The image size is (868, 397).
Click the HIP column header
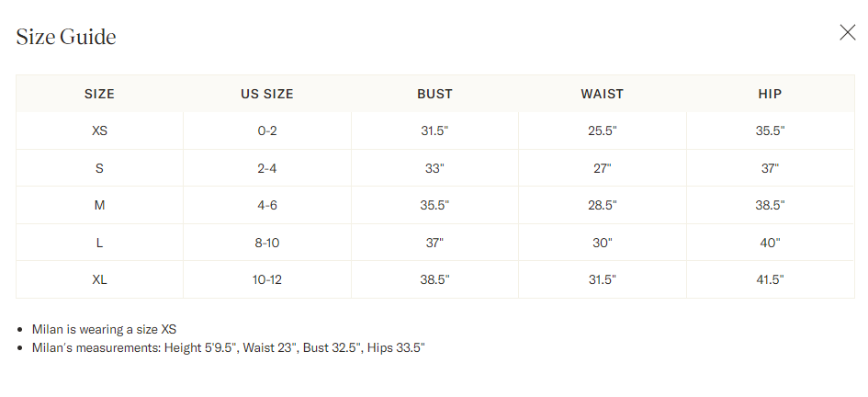[770, 94]
